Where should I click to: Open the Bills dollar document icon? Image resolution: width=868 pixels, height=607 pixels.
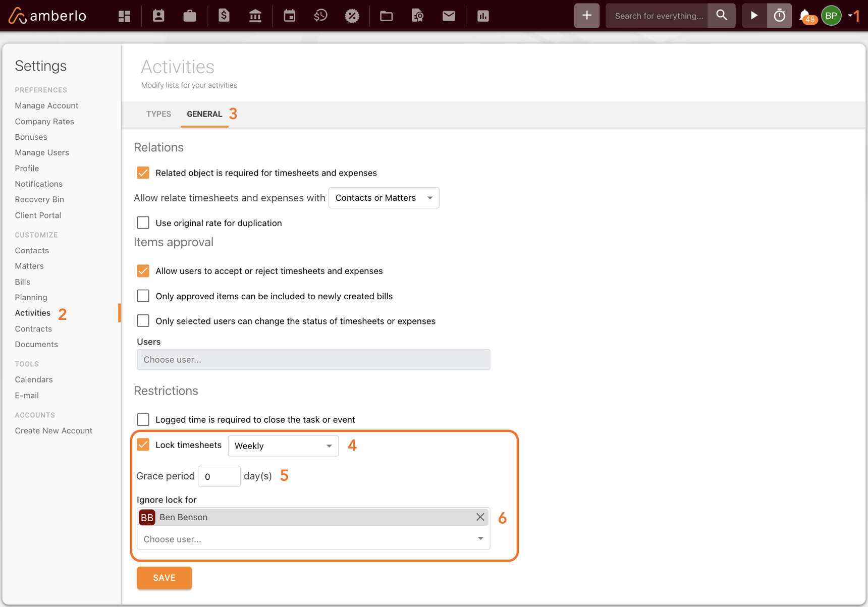point(224,16)
